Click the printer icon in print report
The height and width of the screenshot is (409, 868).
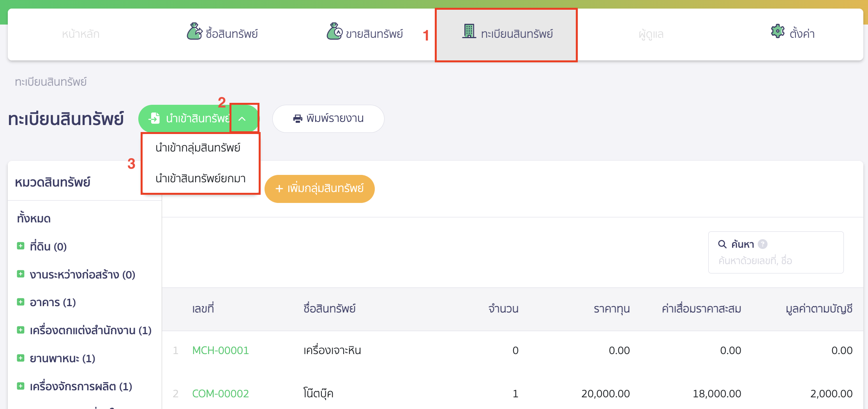tap(298, 118)
